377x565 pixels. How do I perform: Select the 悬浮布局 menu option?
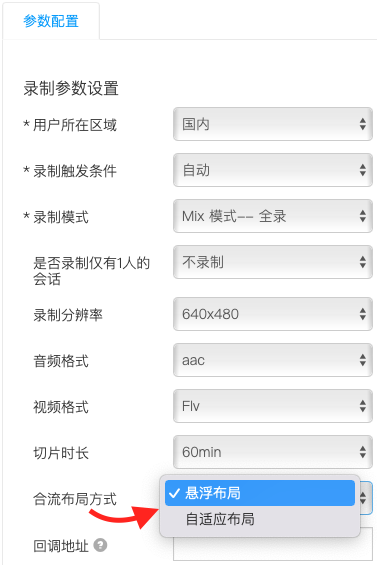pos(260,493)
